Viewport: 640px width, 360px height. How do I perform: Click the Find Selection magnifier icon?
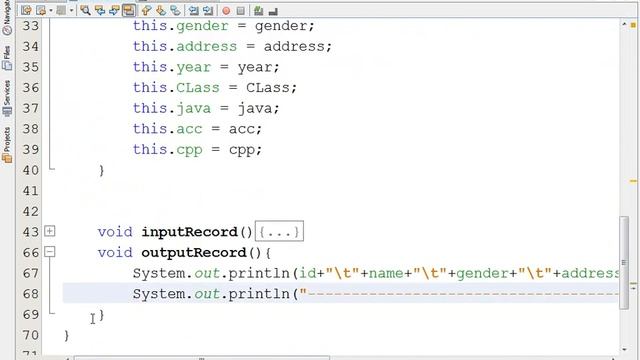click(85, 10)
